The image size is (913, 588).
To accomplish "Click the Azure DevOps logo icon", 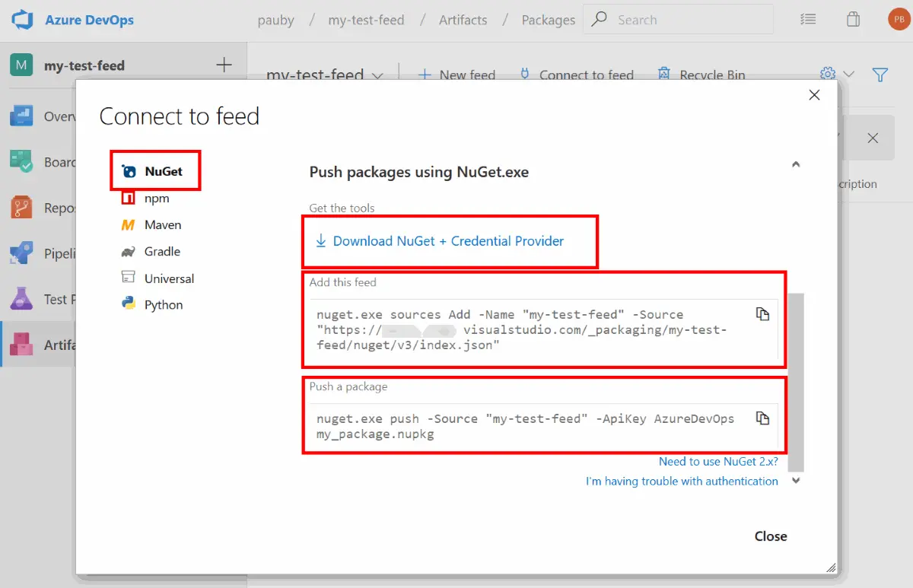I will click(23, 21).
